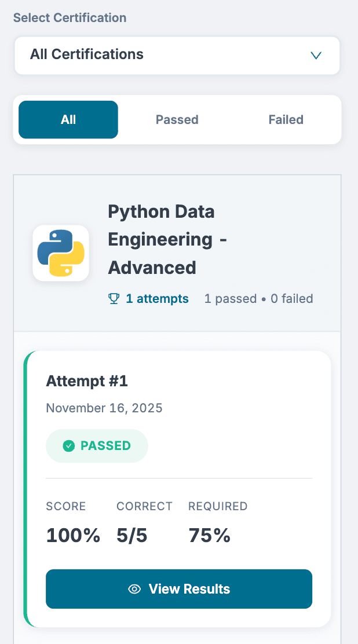The height and width of the screenshot is (644, 358).
Task: Click the 5/5 correct answers value
Action: 132,536
